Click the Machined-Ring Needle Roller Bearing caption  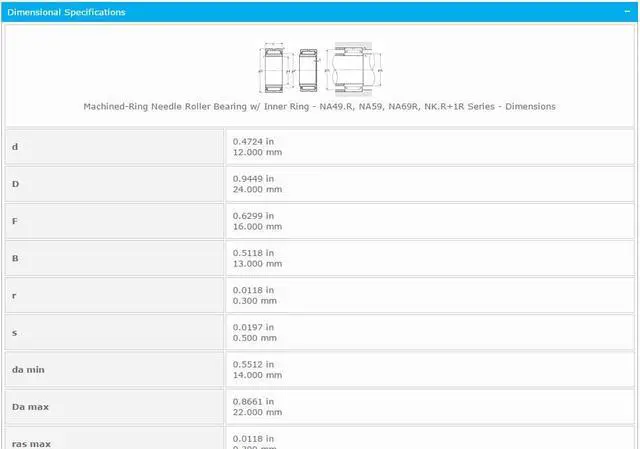319,106
